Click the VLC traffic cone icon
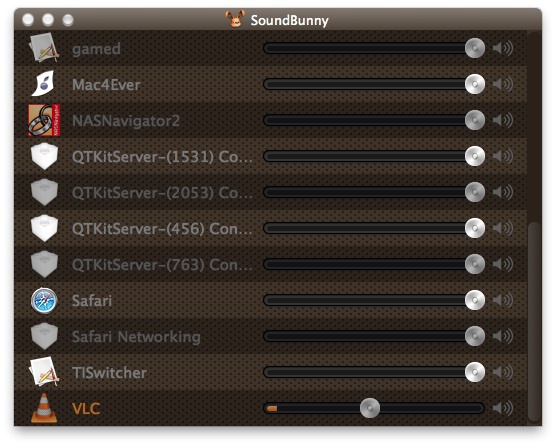The width and height of the screenshot is (556, 446). [44, 408]
